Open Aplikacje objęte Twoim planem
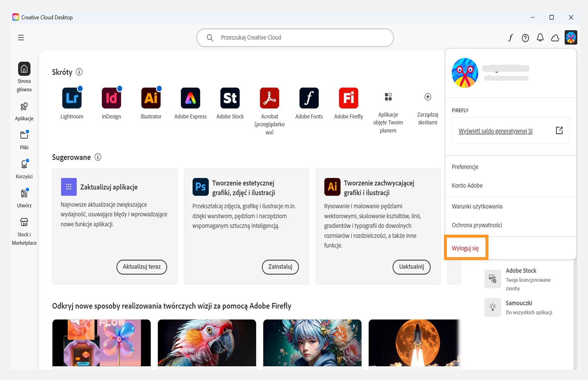Screen dimensions: 588x380 388,112
